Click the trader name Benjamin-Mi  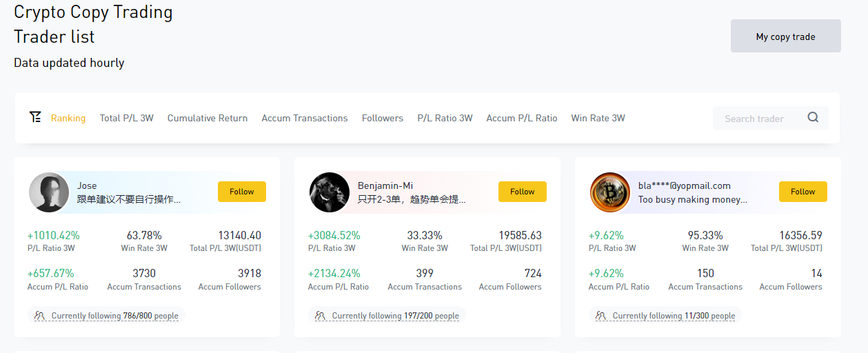coord(385,185)
